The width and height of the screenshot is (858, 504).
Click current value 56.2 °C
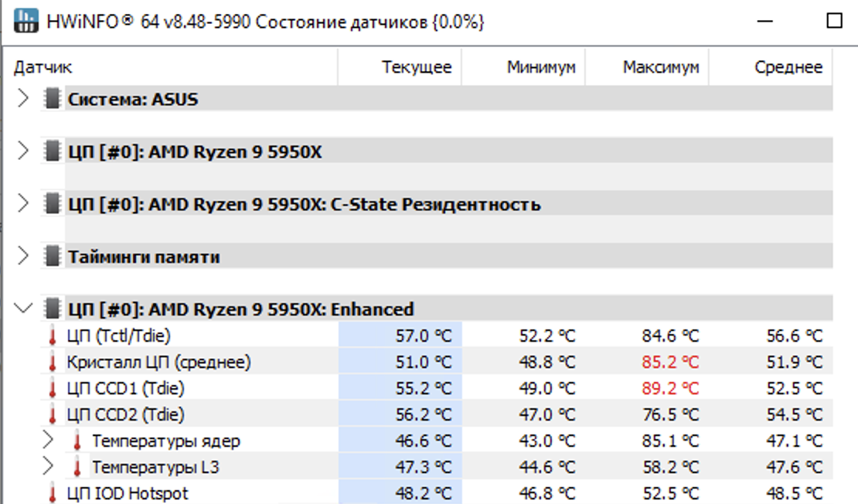pos(424,414)
